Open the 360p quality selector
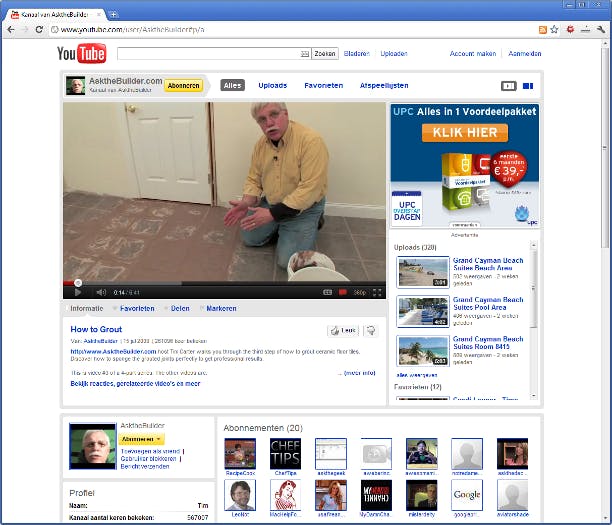 point(359,292)
